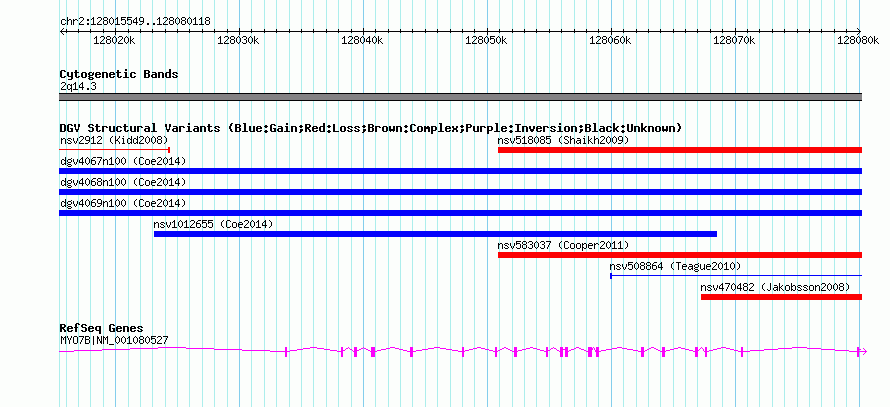This screenshot has width=890, height=407.
Task: Click the 128040k ruler tick label
Action: pyautogui.click(x=363, y=40)
